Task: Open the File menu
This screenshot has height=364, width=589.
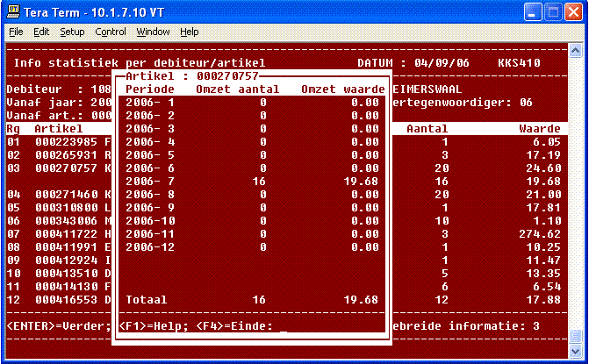Action: pos(16,32)
